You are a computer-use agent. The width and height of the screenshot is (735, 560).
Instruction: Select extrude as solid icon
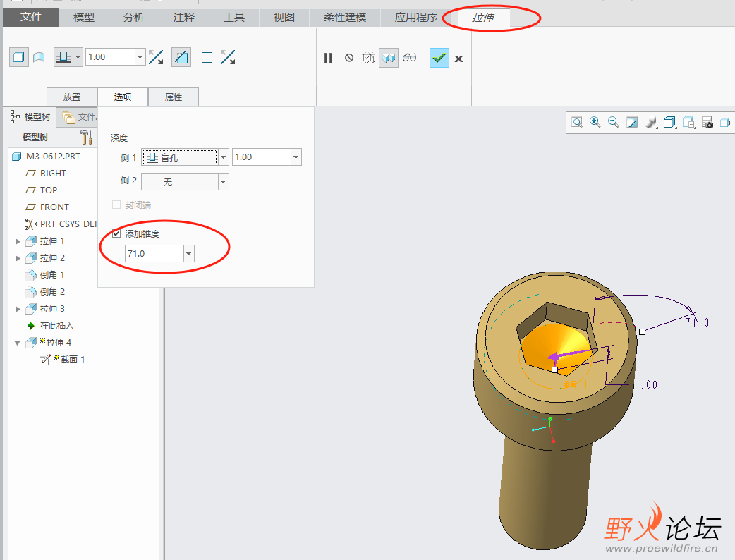(x=19, y=58)
